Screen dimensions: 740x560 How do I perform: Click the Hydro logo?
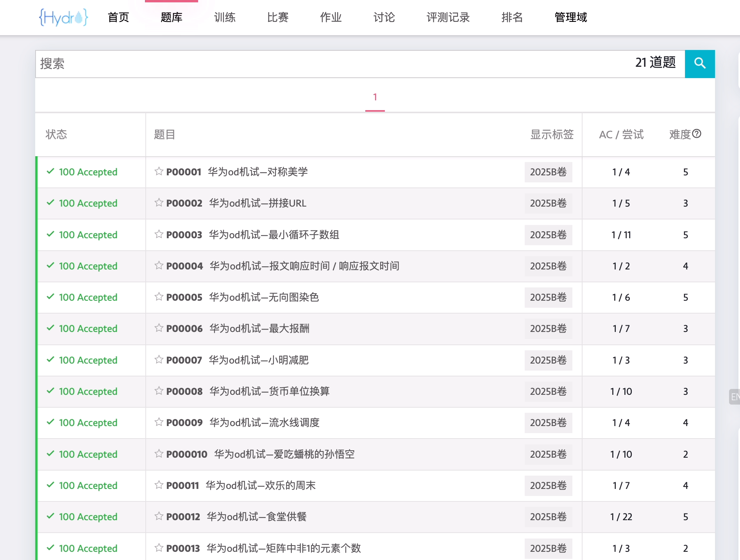point(63,17)
